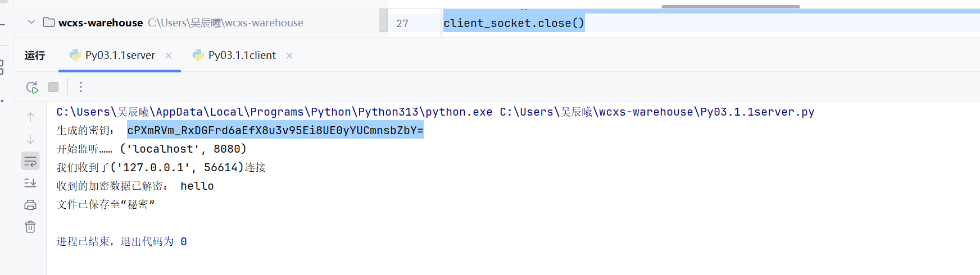Rerun the Py03.1.1server script
This screenshot has width=980, height=275.
coord(32,88)
